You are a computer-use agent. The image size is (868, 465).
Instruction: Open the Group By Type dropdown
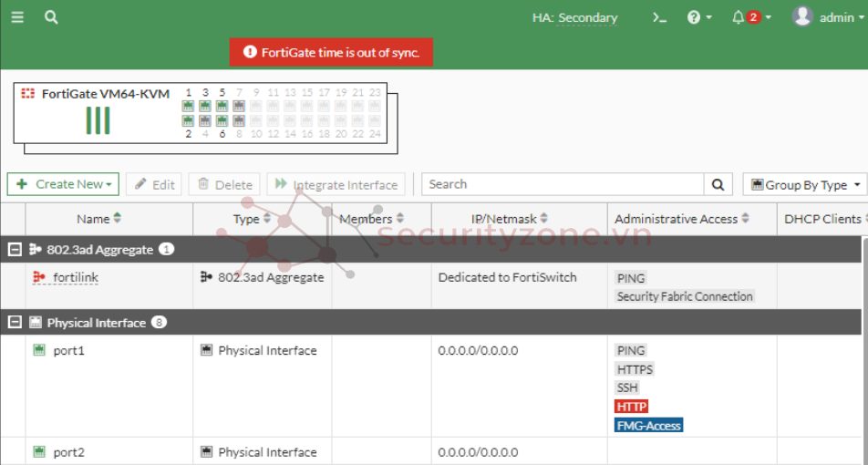[x=805, y=184]
